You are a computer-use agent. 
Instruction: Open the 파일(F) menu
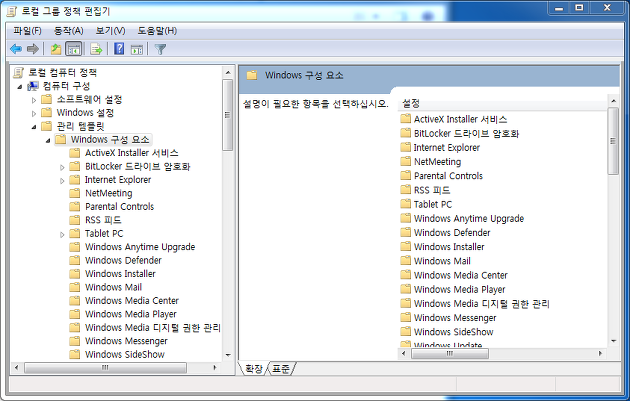27,31
